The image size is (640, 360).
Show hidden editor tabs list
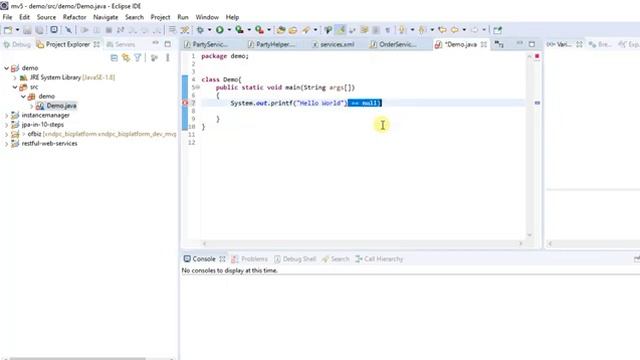point(499,44)
